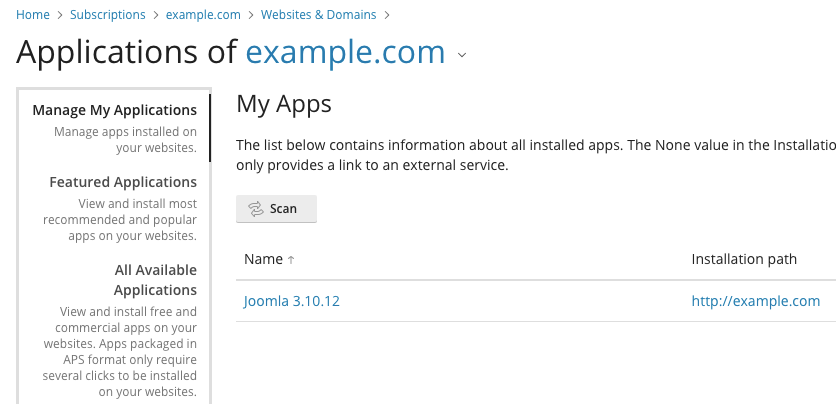Click the example.com link in page title
Viewport: 836px width, 404px height.
[345, 52]
